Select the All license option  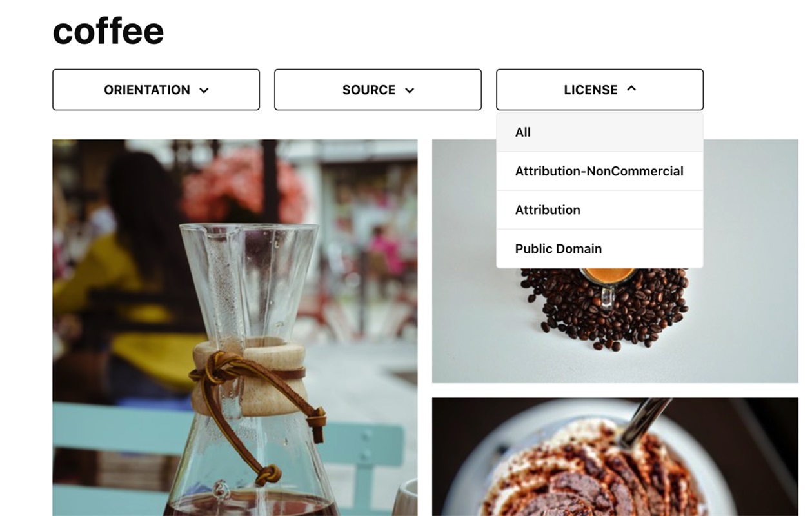(600, 132)
